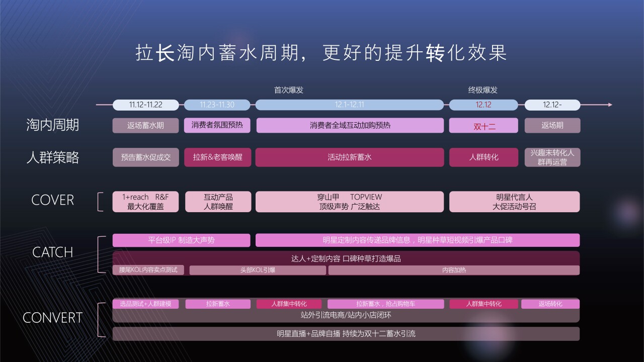Select the 穿山甲 TOPVIEW block
Image resolution: width=644 pixels, height=362 pixels.
350,202
